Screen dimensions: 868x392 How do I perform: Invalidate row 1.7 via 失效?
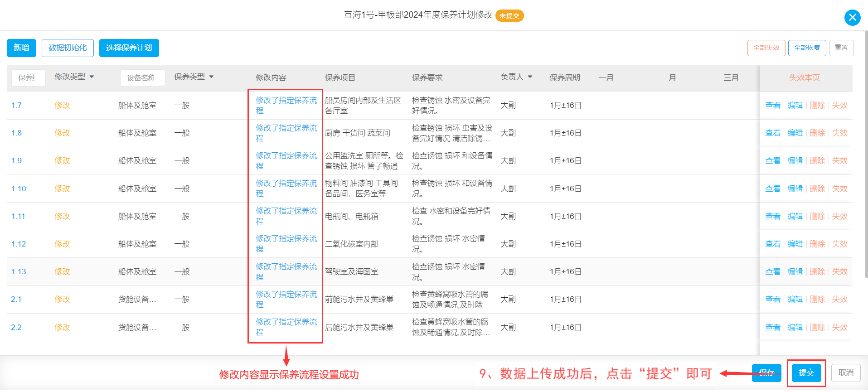(839, 105)
